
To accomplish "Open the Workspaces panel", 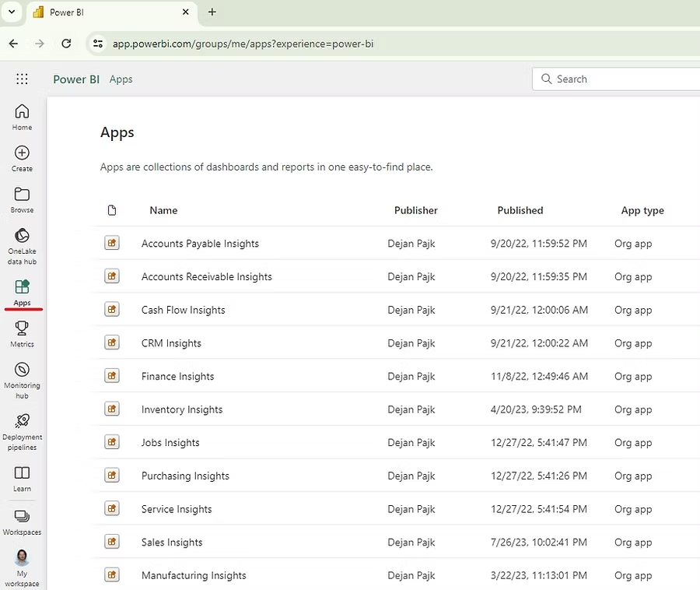I will coord(22,519).
